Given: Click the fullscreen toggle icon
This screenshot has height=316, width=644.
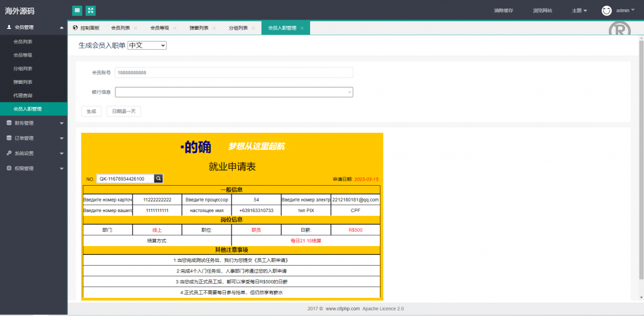Looking at the screenshot, I should tap(91, 11).
